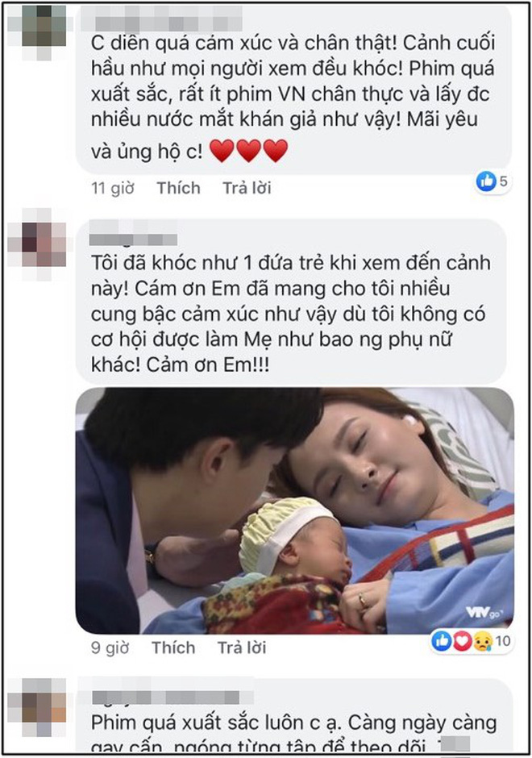Click Thích under the 11 giờ comment
Image resolution: width=532 pixels, height=758 pixels.
tap(178, 188)
